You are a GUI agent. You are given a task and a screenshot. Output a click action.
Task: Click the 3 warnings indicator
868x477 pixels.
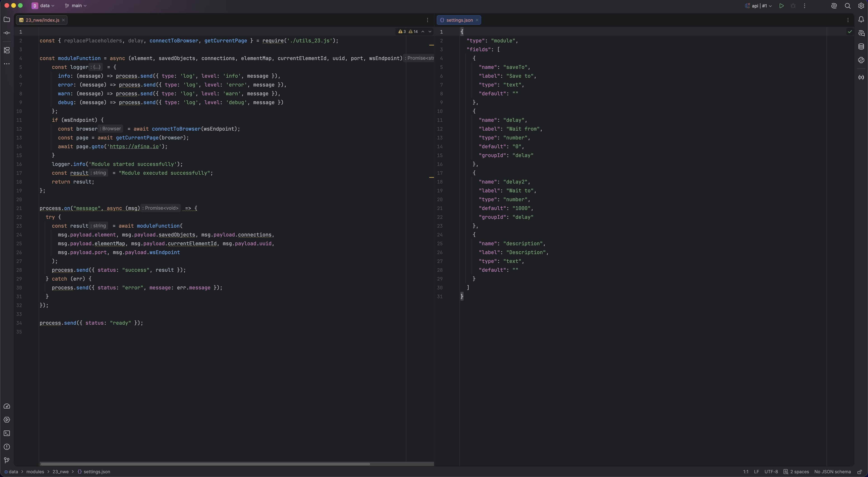tap(402, 32)
